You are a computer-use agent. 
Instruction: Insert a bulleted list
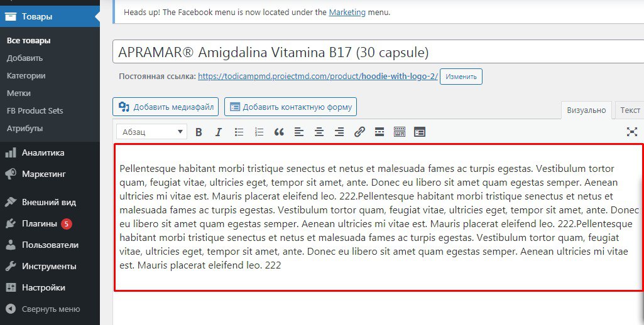[x=239, y=132]
